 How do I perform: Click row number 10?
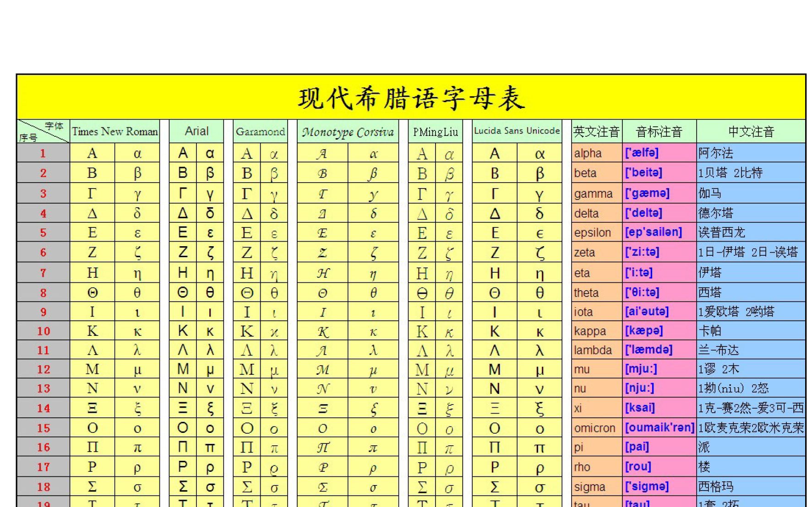pyautogui.click(x=43, y=331)
